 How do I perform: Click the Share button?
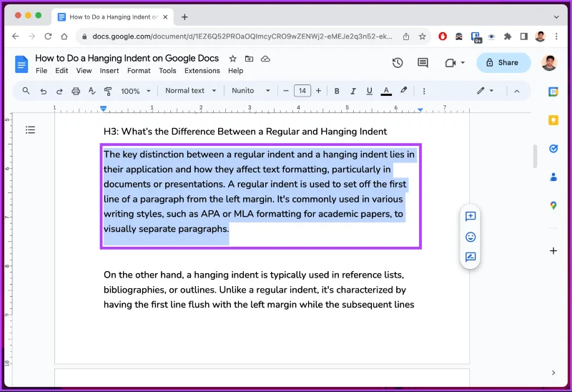click(x=503, y=63)
